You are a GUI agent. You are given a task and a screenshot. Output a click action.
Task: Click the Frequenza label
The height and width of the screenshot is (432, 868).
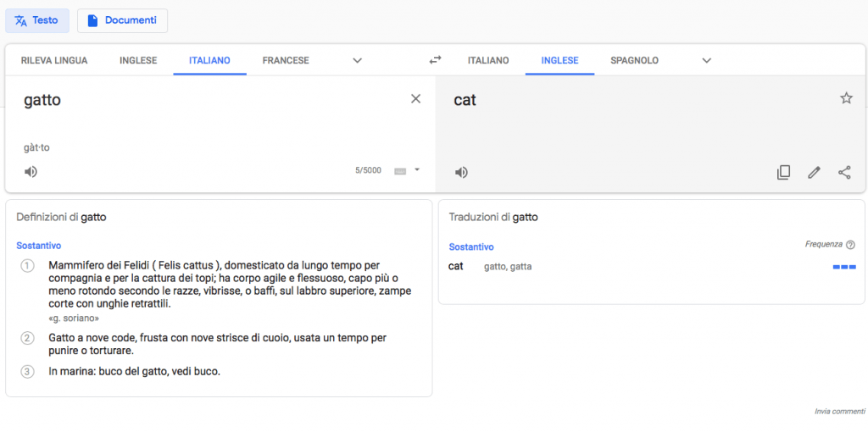click(824, 244)
